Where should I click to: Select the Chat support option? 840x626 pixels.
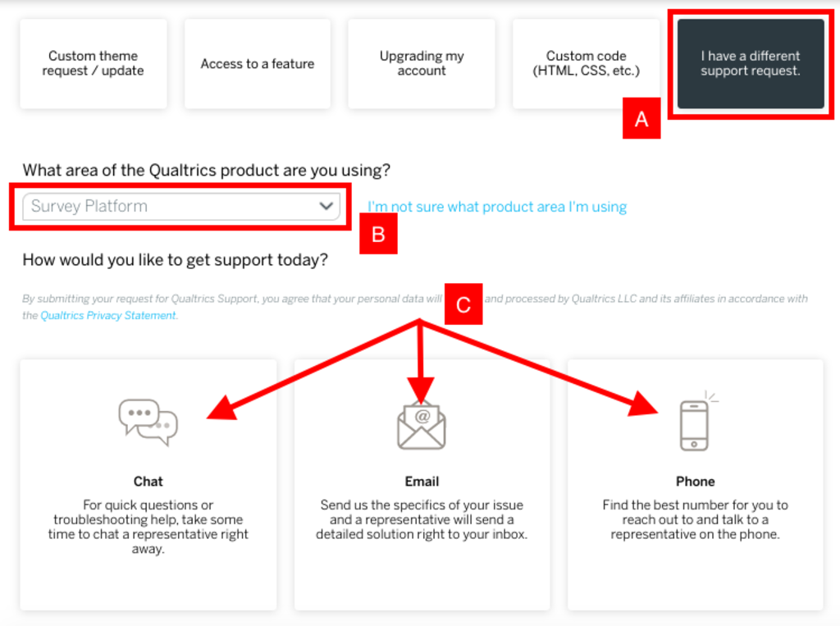point(148,484)
